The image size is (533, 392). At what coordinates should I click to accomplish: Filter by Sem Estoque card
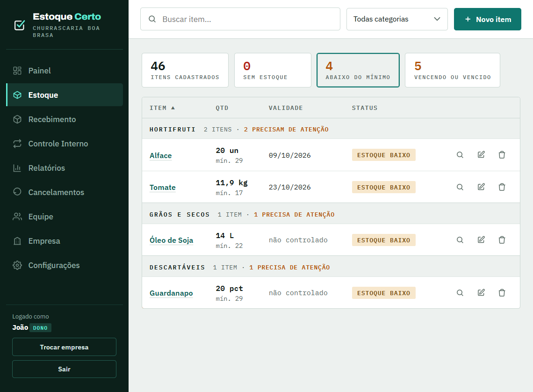point(273,70)
